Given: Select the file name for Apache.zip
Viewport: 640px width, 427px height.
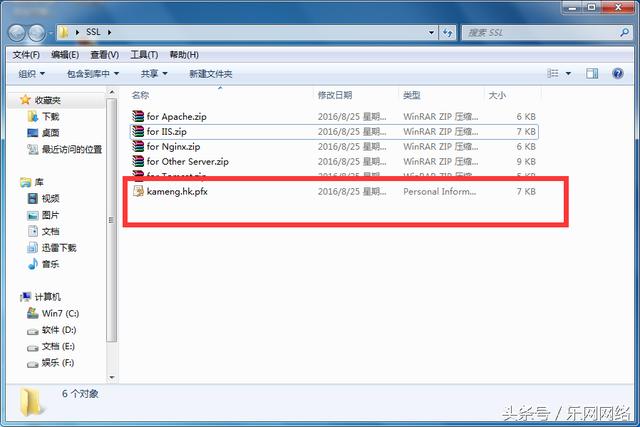Looking at the screenshot, I should click(177, 116).
